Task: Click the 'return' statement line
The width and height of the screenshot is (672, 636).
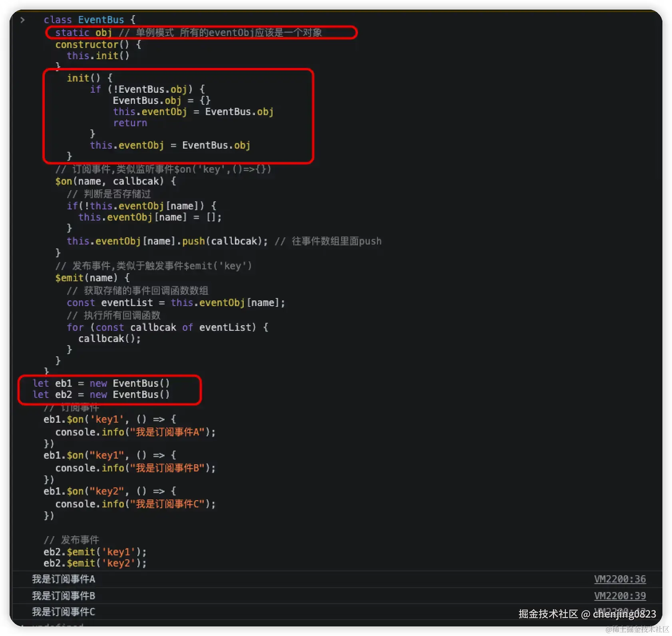Action: pos(130,123)
